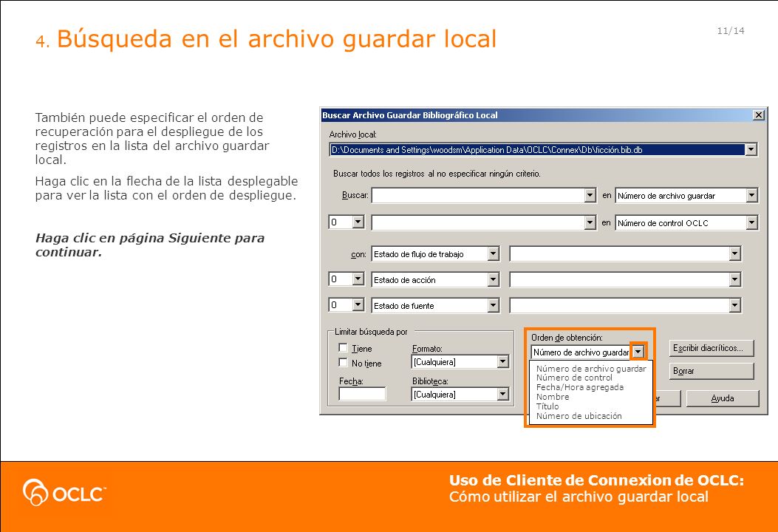778x532 pixels.
Task: Click the Ayuda button
Action: pyautogui.click(x=723, y=398)
